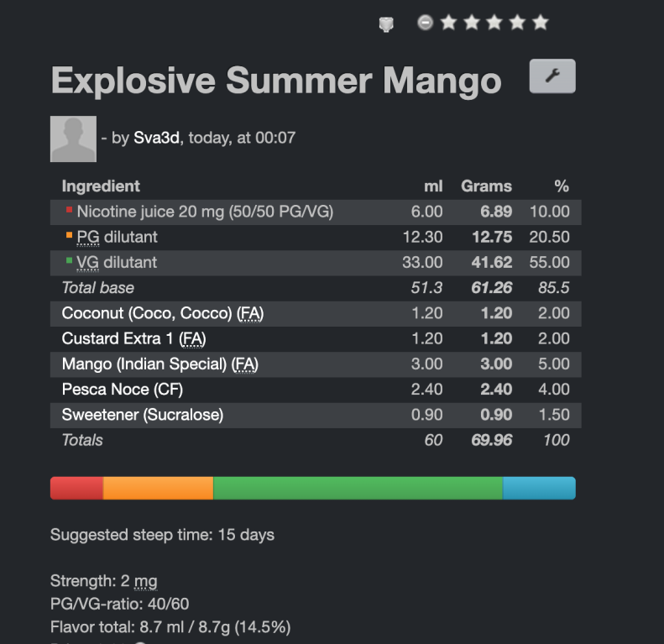Rate recipe two stars

click(471, 23)
